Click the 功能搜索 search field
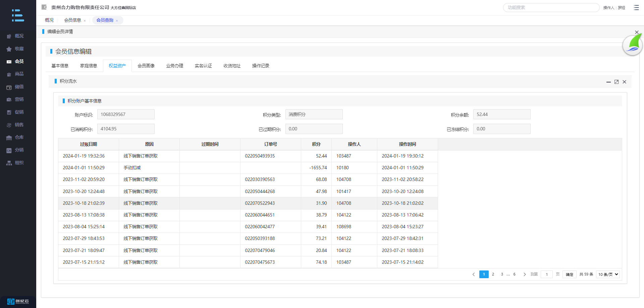 (551, 7)
